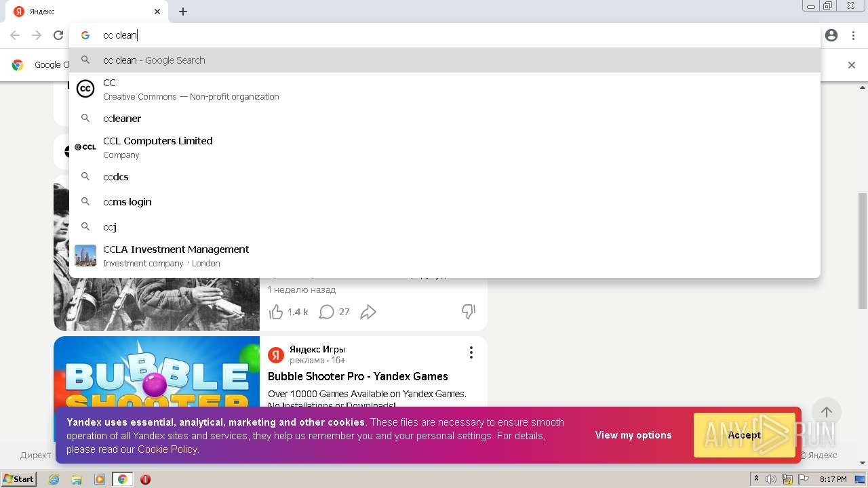This screenshot has width=868, height=488.
Task: Click the address bar with 'cc clean'
Action: tap(444, 35)
